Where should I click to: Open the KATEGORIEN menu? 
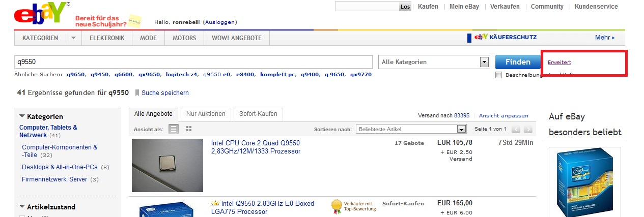pos(40,38)
